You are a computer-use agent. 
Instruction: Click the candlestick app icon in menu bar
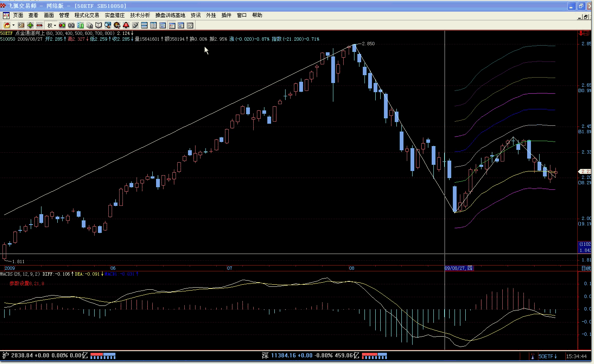(6, 15)
